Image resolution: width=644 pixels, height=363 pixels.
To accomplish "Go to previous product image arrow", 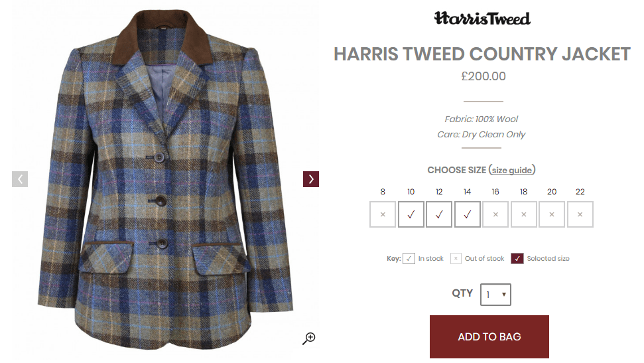I will [20, 179].
